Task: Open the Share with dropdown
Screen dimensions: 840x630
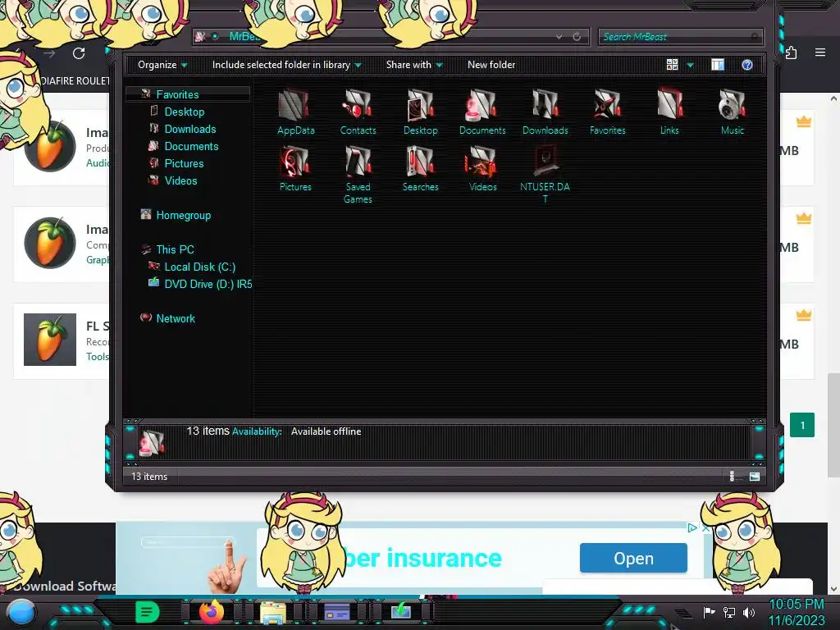Action: tap(414, 65)
